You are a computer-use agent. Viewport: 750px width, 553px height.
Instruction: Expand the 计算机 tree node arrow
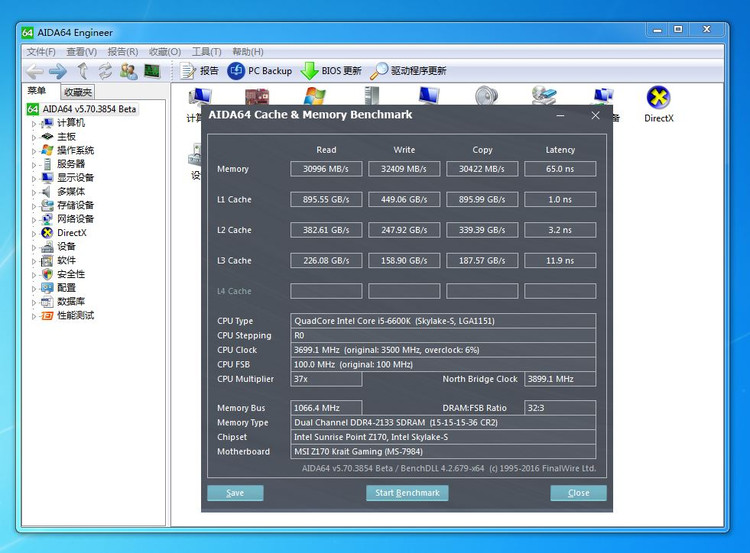(34, 123)
